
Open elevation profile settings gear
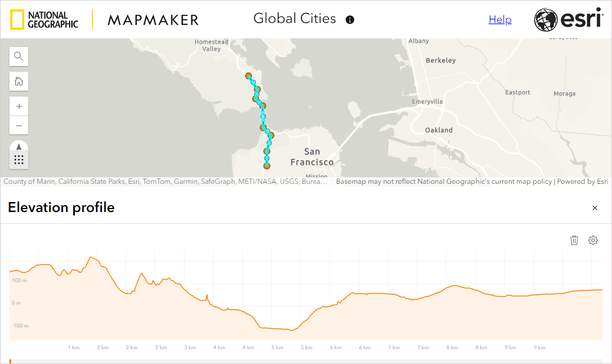point(593,240)
